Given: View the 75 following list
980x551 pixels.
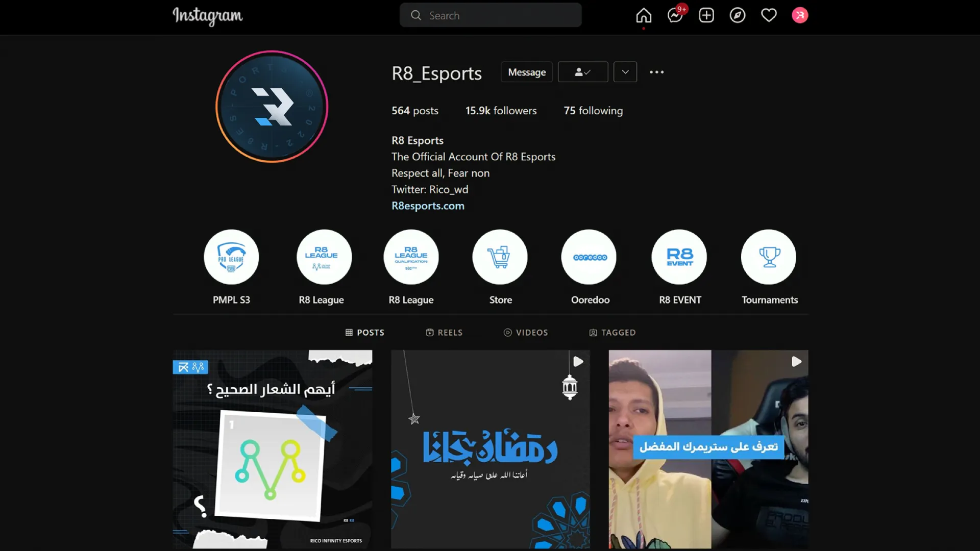Looking at the screenshot, I should pos(593,111).
